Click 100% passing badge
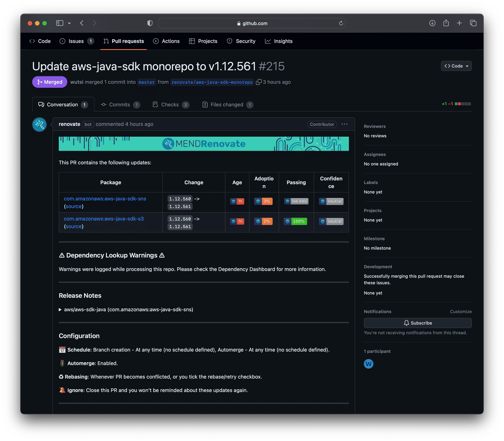This screenshot has height=441, width=504. (295, 222)
